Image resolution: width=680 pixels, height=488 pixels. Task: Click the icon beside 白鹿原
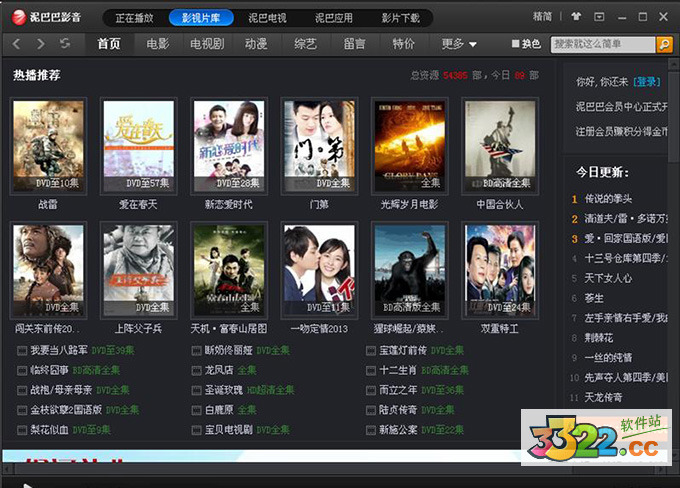(x=197, y=410)
